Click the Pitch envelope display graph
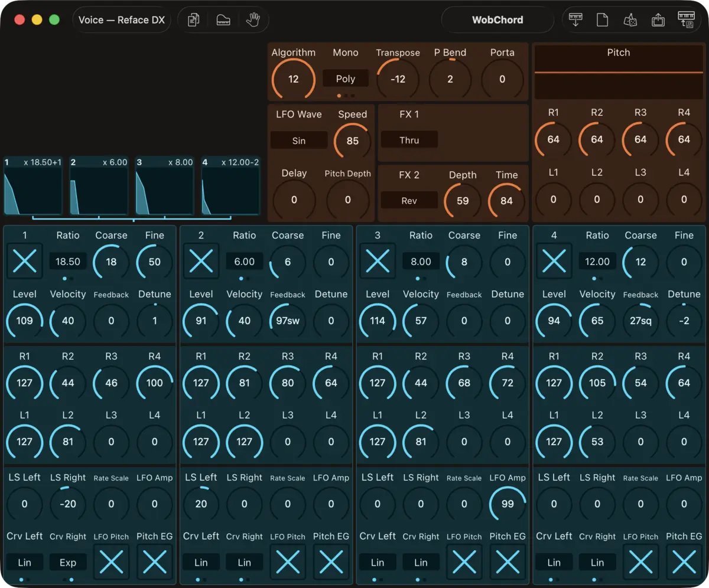This screenshot has width=709, height=588. [619, 73]
